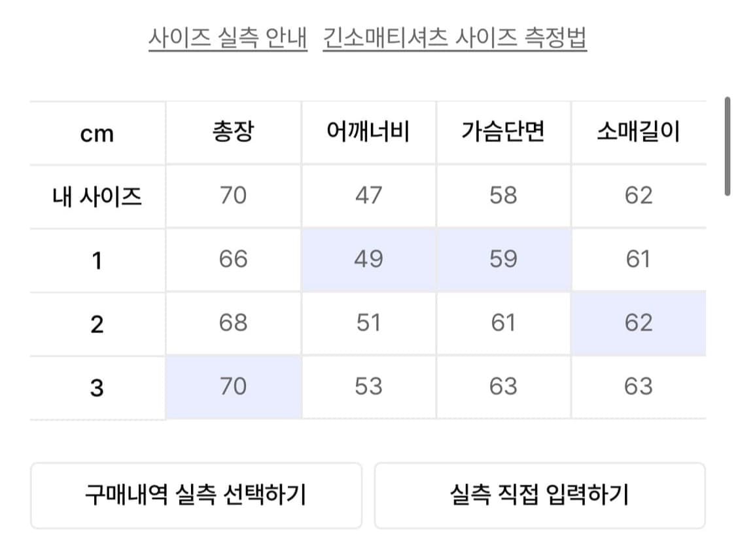The image size is (736, 560).
Task: Select the highlighted 59 chest cell
Action: tap(504, 259)
